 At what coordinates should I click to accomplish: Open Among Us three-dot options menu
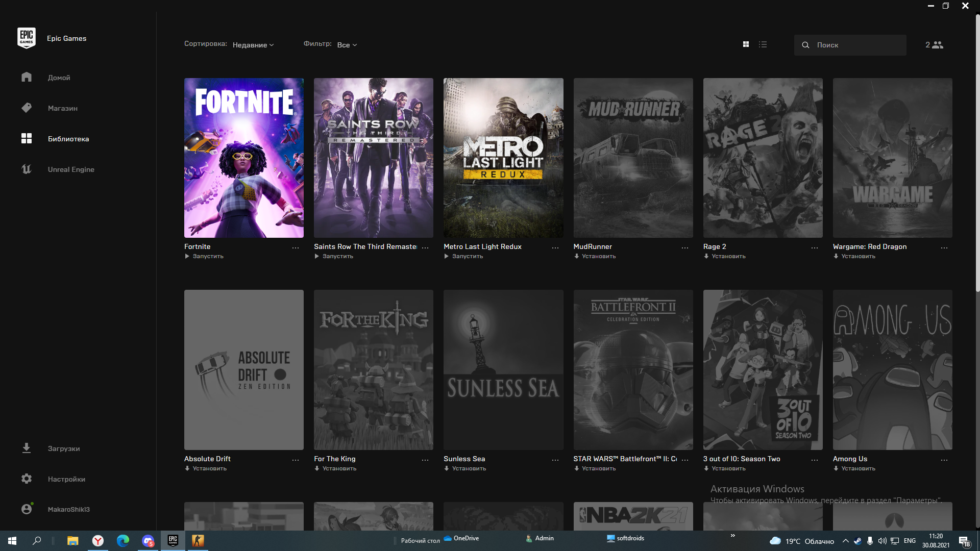(x=944, y=460)
